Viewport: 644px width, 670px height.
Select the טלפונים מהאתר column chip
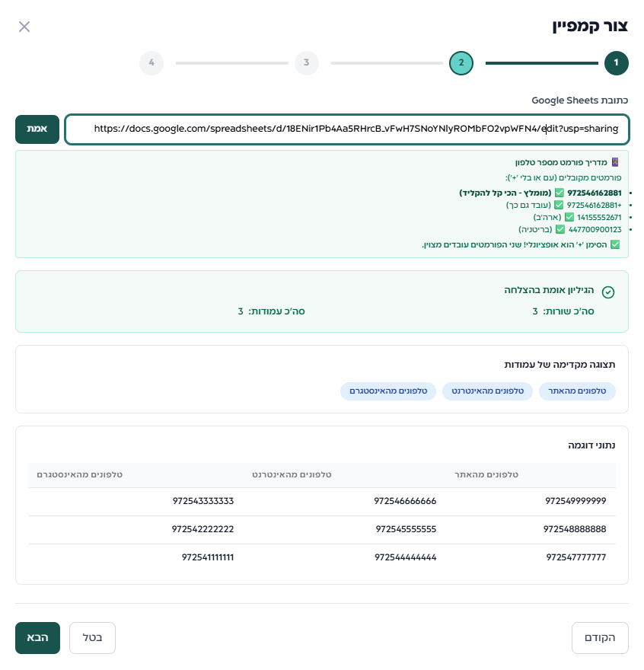click(x=577, y=391)
